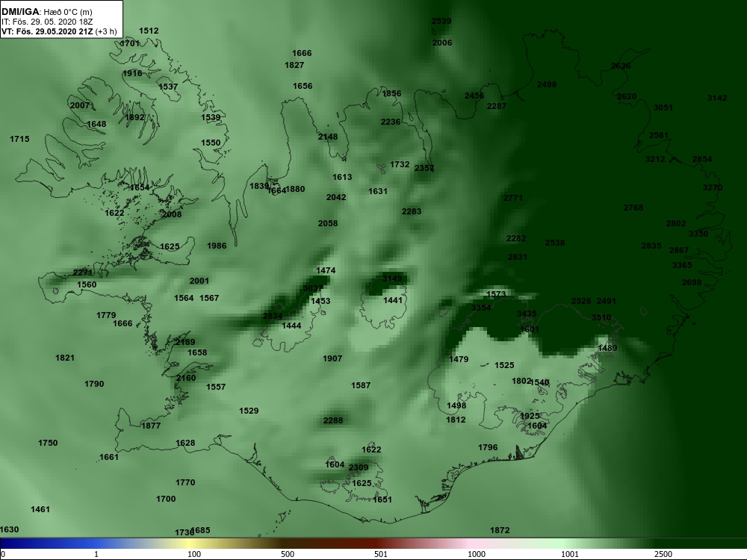This screenshot has width=747, height=560.
Task: Click the label 1525
Action: coord(504,365)
